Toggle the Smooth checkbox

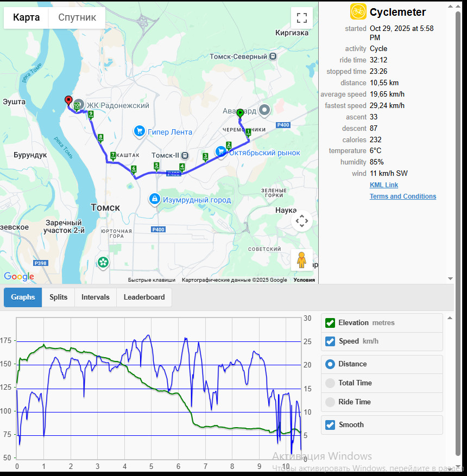[330, 424]
